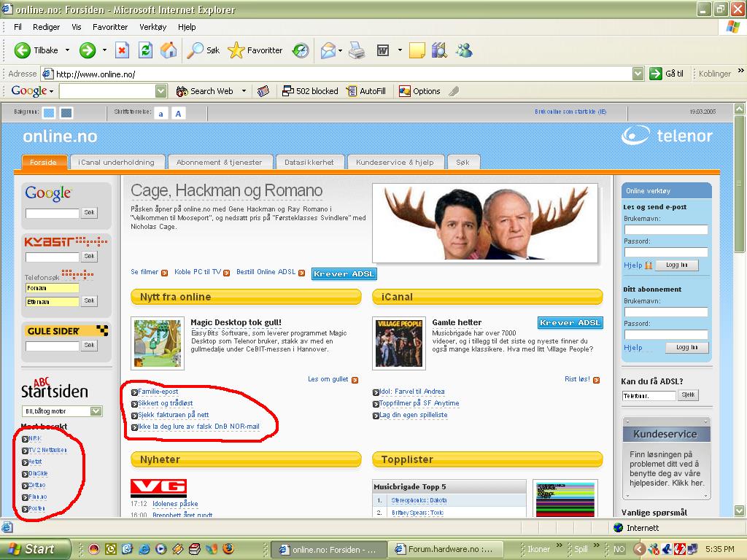This screenshot has width=747, height=560.
Task: Click the Hjelp speaker icon near Logg inn
Action: pyautogui.click(x=649, y=265)
